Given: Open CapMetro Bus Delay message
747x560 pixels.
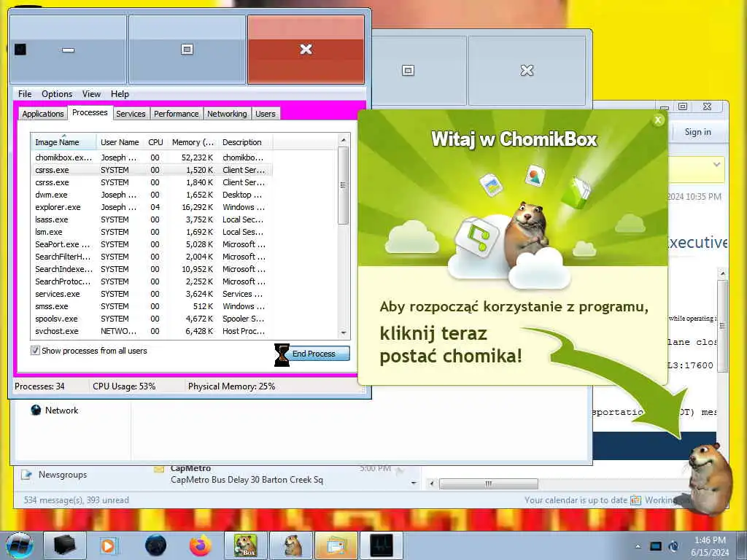Looking at the screenshot, I should [x=247, y=480].
